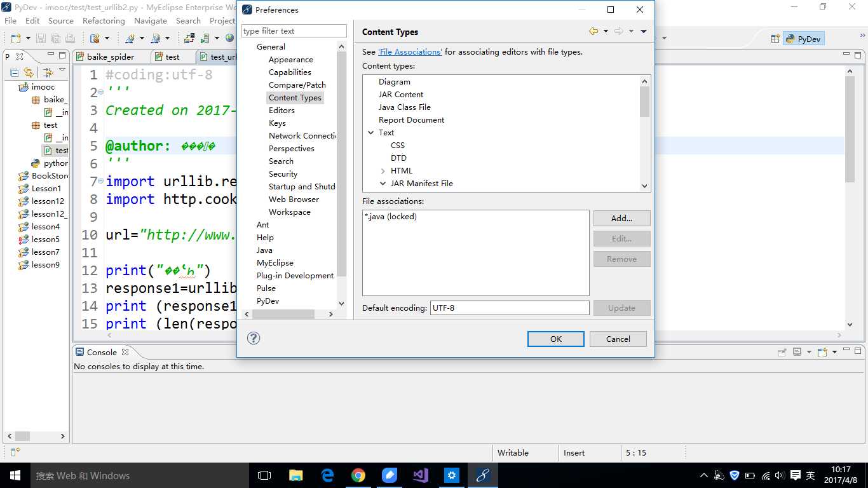This screenshot has height=488, width=868.
Task: Select imooc project in package explorer
Action: coord(43,87)
